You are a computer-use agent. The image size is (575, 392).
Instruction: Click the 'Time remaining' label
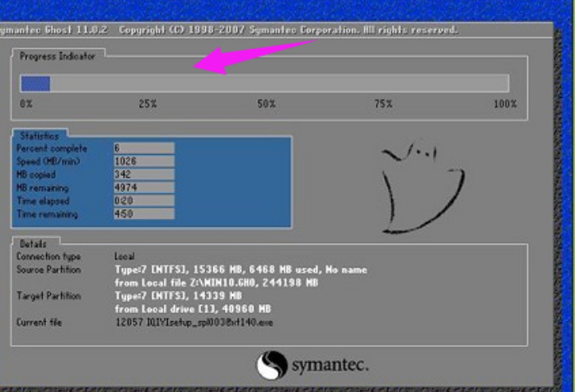(x=47, y=214)
